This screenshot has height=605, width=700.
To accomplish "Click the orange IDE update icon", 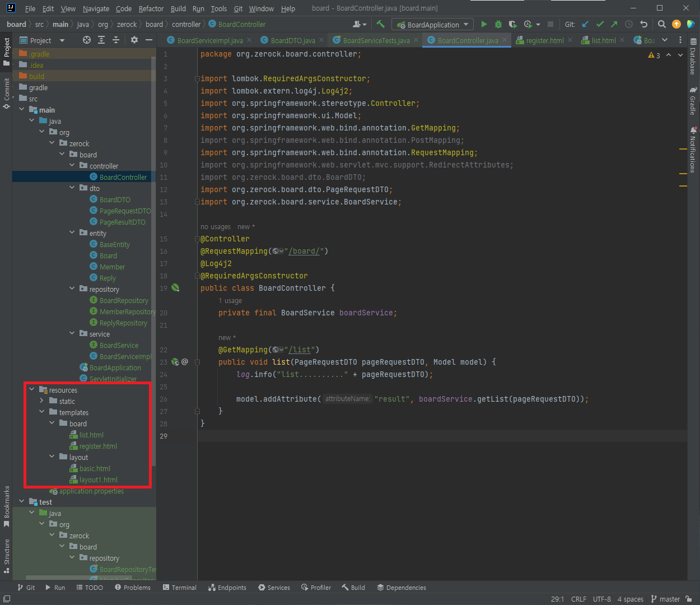I will point(676,24).
